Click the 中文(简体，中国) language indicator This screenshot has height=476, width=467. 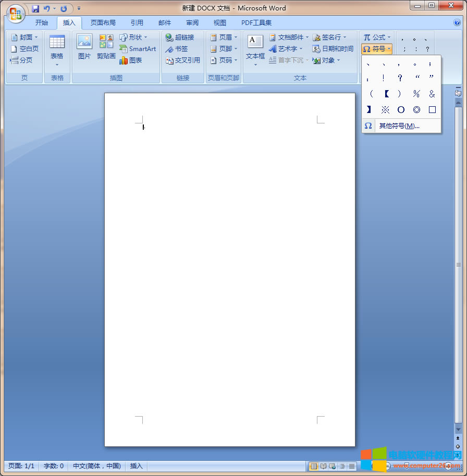click(97, 466)
